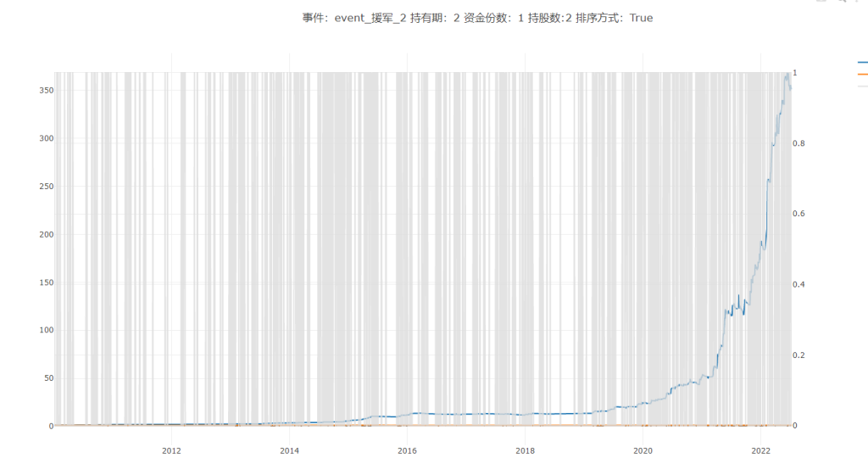
Task: Click the 2018 x-axis tick label
Action: click(x=525, y=450)
